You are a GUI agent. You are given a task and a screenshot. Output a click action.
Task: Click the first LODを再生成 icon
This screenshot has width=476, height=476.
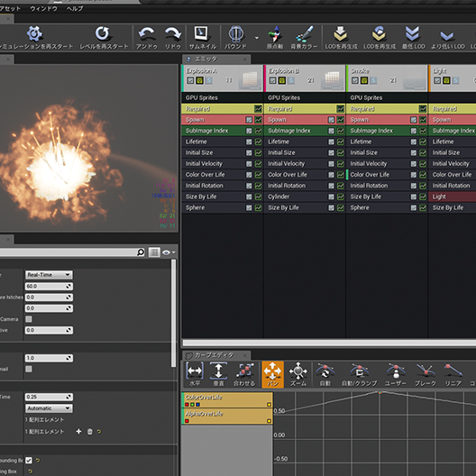click(341, 33)
